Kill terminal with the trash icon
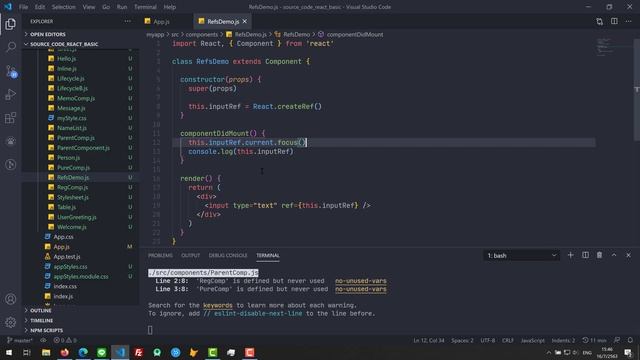 [599, 255]
